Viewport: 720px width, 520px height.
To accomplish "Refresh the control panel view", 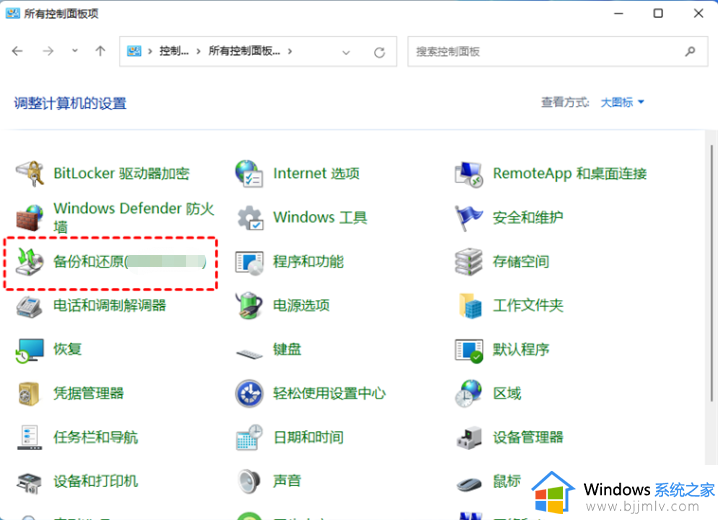I will pos(379,52).
